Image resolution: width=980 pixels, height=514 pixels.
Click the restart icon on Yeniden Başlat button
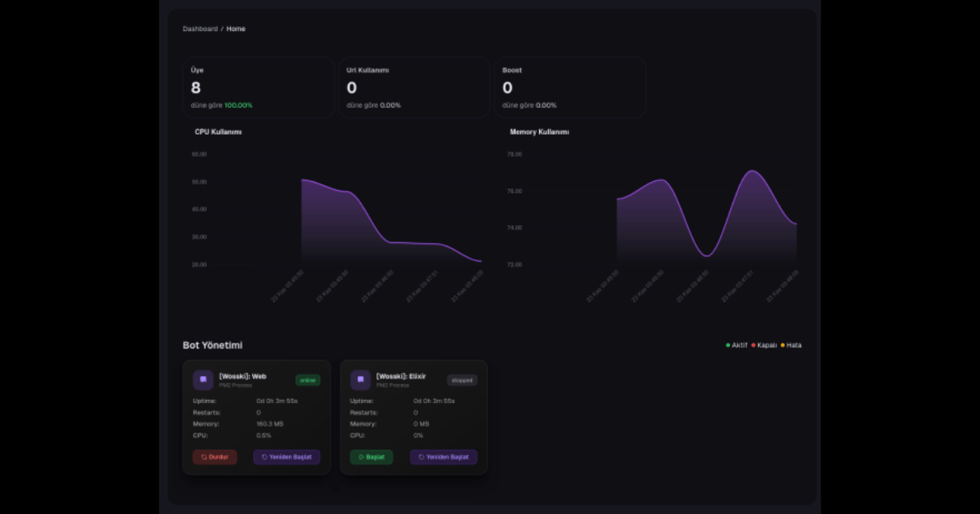click(263, 457)
